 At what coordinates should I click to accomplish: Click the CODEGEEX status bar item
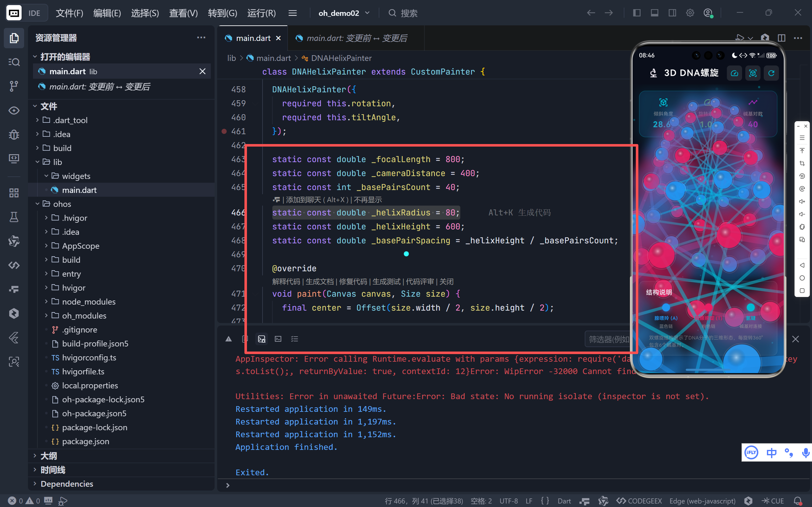click(639, 501)
